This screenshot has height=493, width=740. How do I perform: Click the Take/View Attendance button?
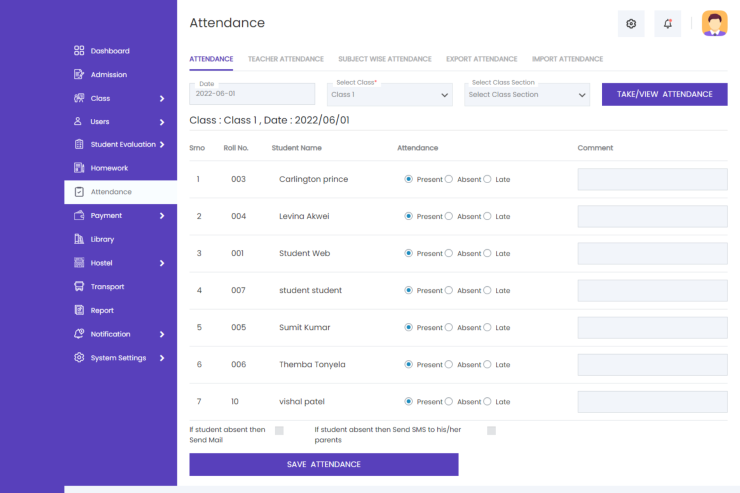[664, 94]
